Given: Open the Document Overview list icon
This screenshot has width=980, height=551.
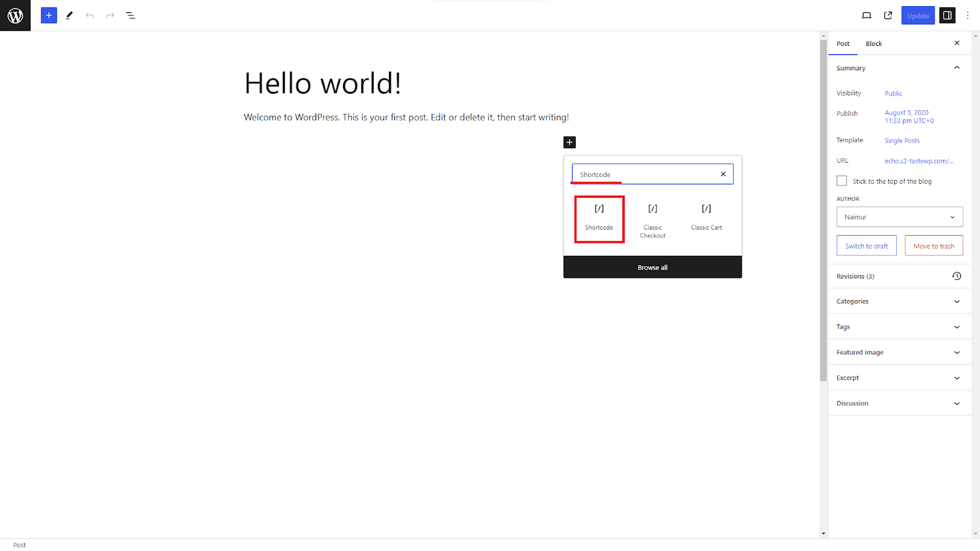Looking at the screenshot, I should pyautogui.click(x=130, y=15).
